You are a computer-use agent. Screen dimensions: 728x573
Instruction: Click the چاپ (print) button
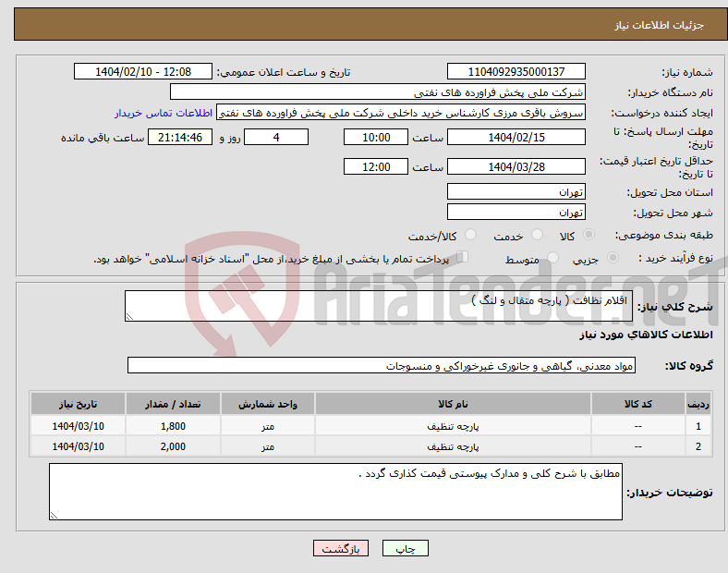tap(405, 548)
